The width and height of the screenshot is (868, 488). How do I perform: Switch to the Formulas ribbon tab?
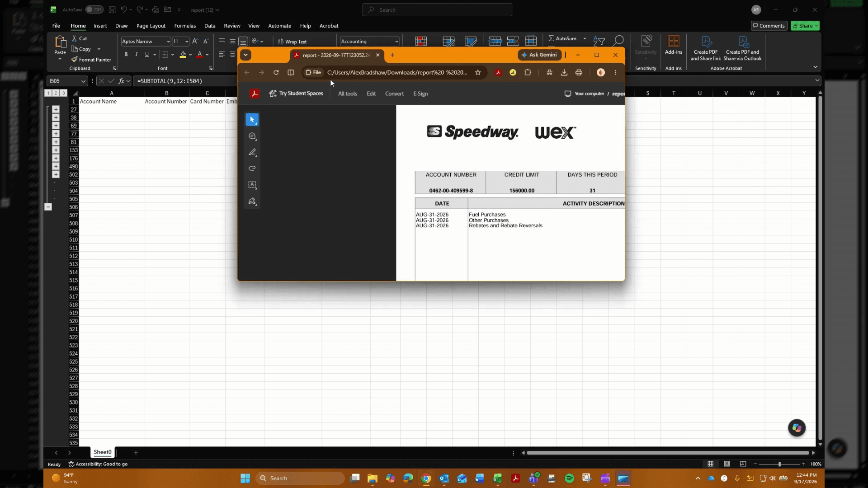coord(185,26)
